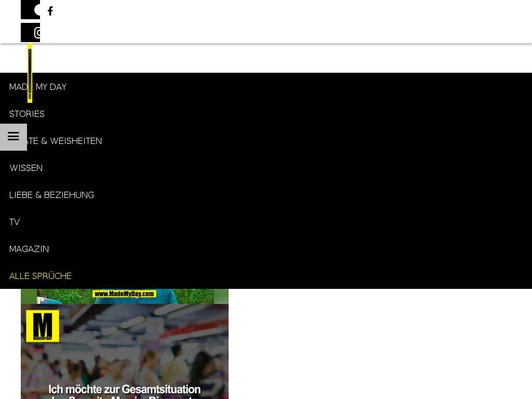The image size is (532, 399).
Task: Click the black navigation menu background
Action: [312, 182]
